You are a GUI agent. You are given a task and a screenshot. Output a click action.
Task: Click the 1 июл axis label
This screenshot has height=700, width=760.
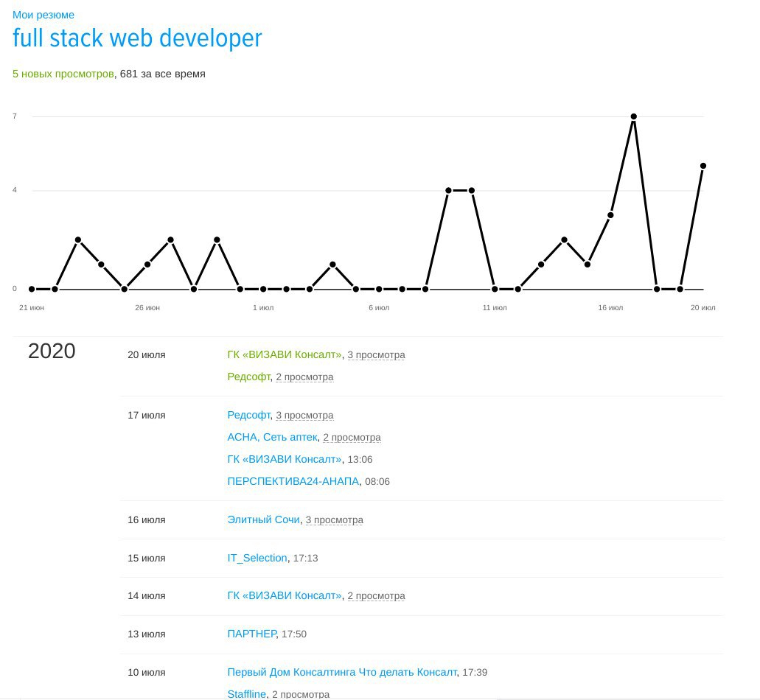[263, 308]
